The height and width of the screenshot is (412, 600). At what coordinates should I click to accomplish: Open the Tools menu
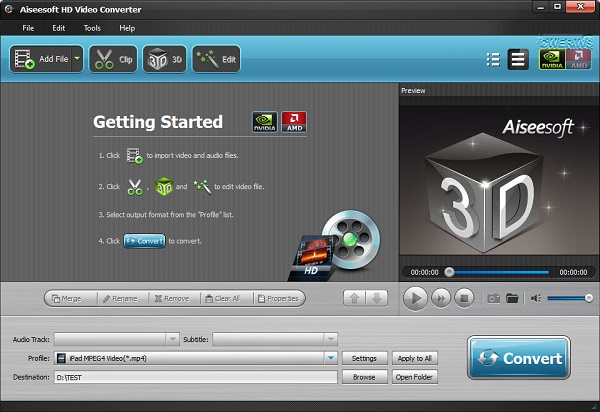(x=92, y=28)
